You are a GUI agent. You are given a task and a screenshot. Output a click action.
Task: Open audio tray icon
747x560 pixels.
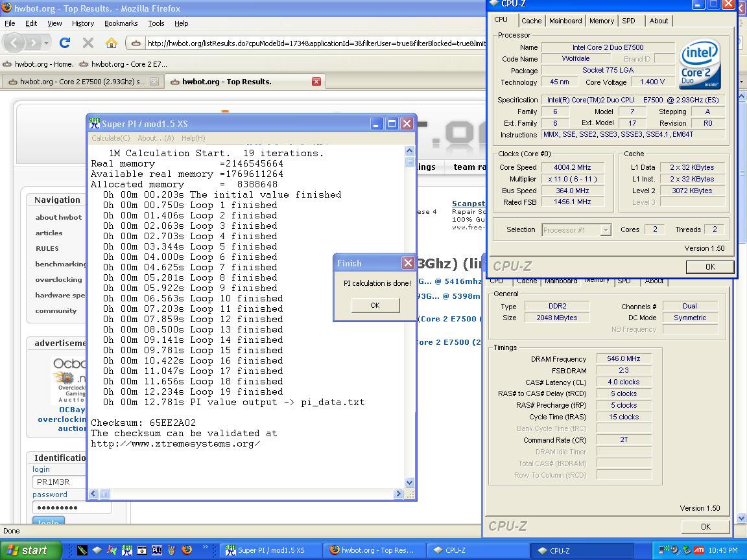coord(675,550)
